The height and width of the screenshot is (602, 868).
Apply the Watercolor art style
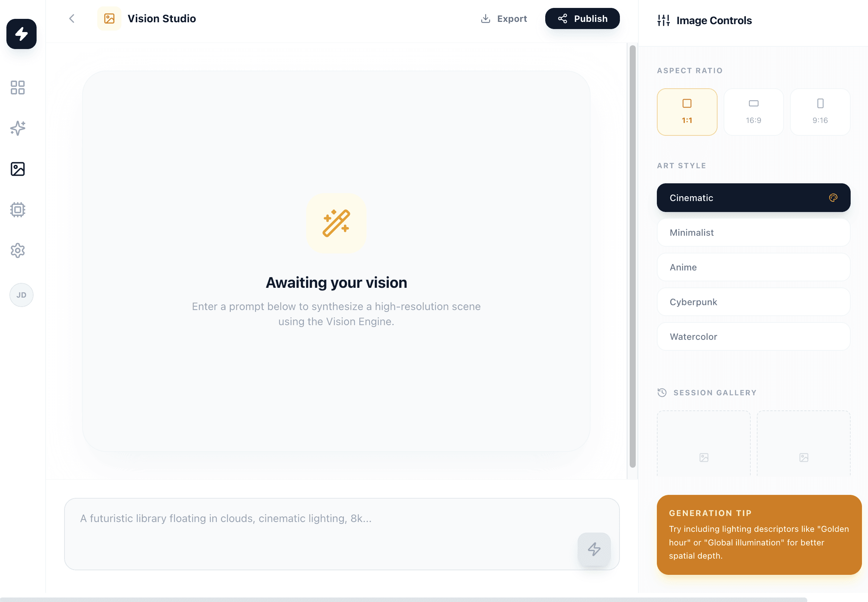pos(753,337)
